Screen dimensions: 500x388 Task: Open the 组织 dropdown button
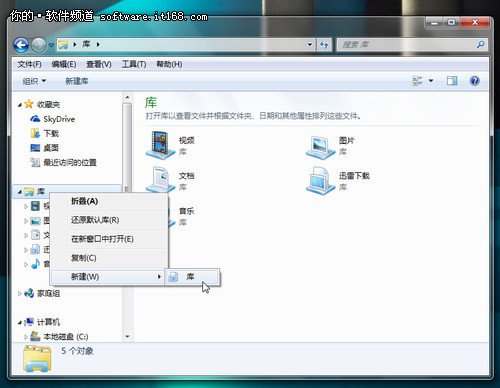[x=34, y=81]
